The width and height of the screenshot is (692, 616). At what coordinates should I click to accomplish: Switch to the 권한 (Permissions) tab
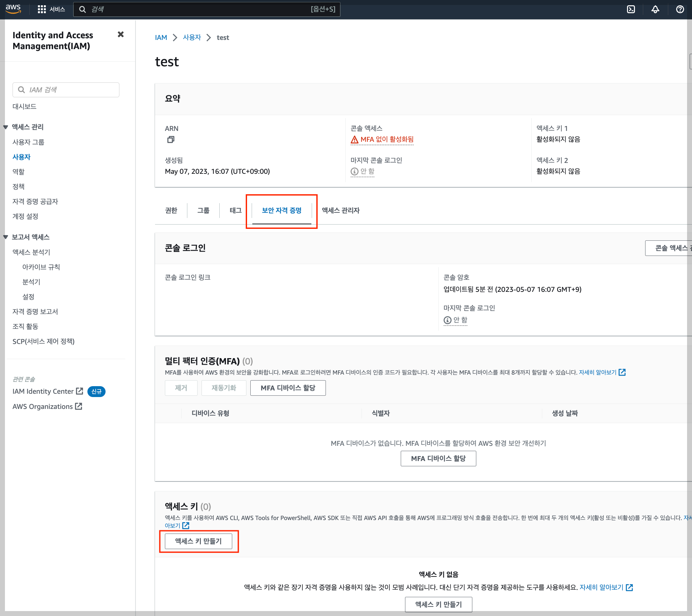[x=171, y=210]
